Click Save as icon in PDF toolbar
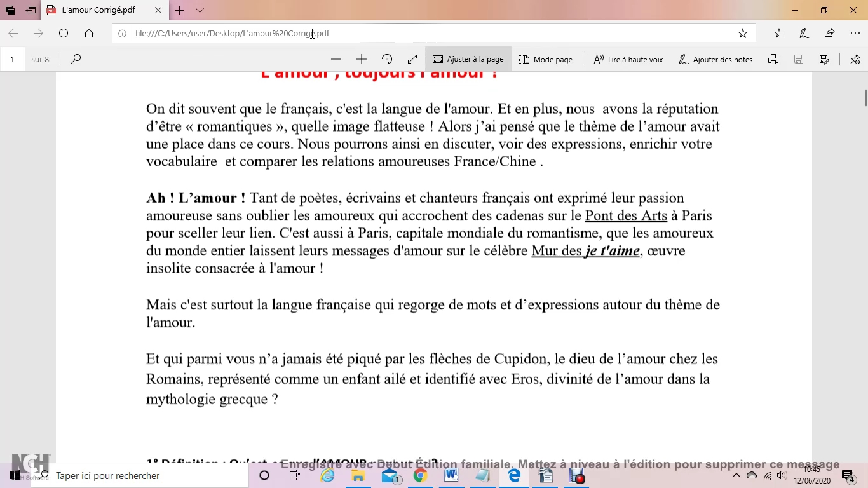The height and width of the screenshot is (488, 868). coord(824,59)
